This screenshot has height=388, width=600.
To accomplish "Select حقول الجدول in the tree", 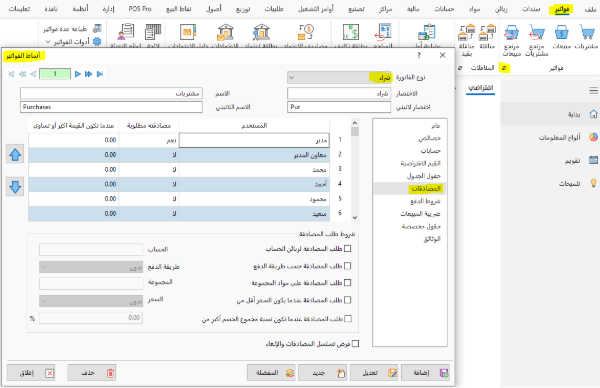I will pos(424,176).
